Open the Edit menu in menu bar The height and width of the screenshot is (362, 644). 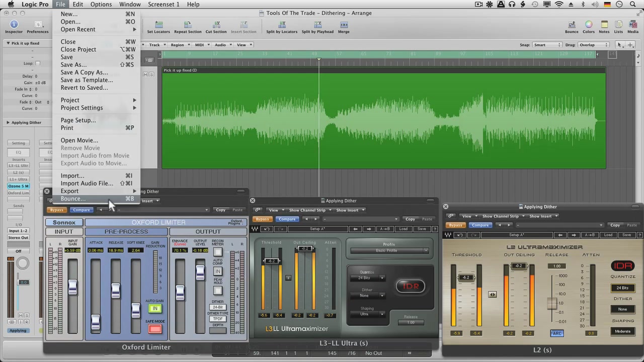point(77,4)
